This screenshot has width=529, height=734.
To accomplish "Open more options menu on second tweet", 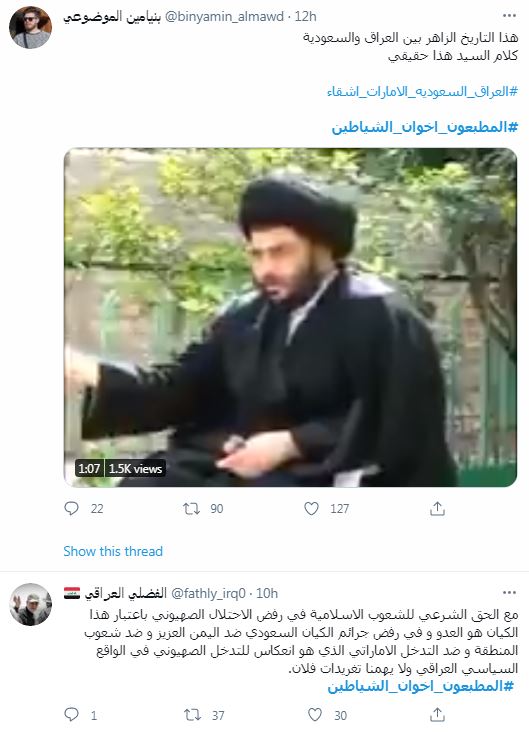I will tap(509, 593).
